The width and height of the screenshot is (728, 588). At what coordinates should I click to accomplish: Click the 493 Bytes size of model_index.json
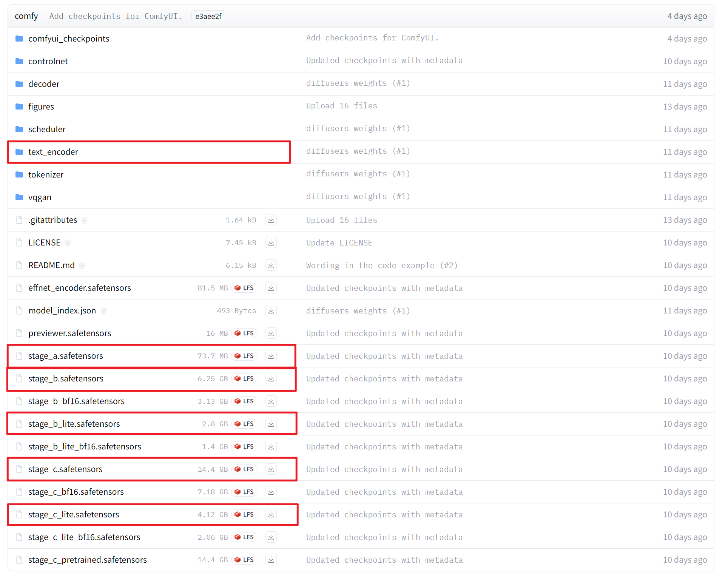[x=236, y=310]
